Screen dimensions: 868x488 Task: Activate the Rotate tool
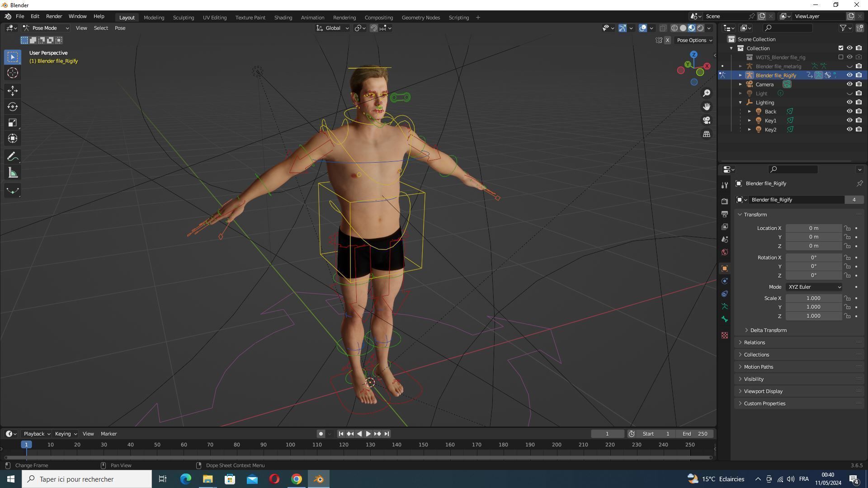[13, 107]
